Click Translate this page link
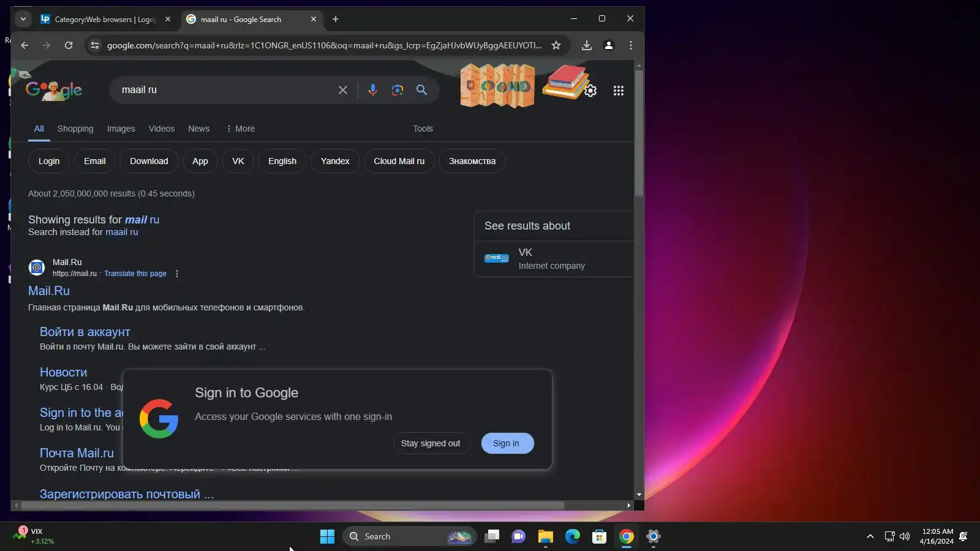The image size is (980, 551). point(135,274)
